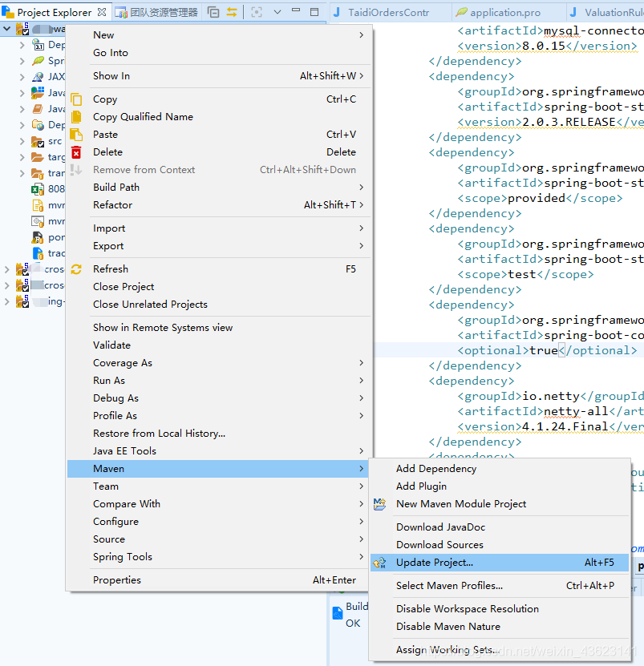This screenshot has height=666, width=644.
Task: Click the pom file icon
Action: [x=38, y=237]
